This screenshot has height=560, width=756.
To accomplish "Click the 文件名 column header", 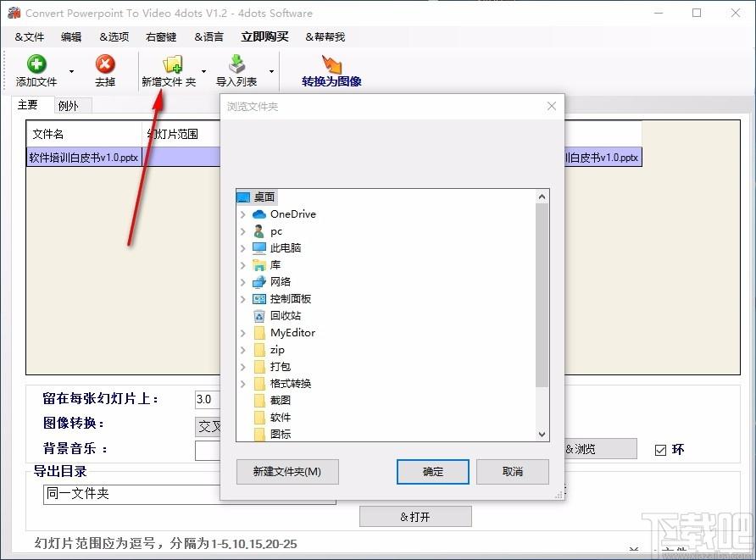I will (85, 134).
